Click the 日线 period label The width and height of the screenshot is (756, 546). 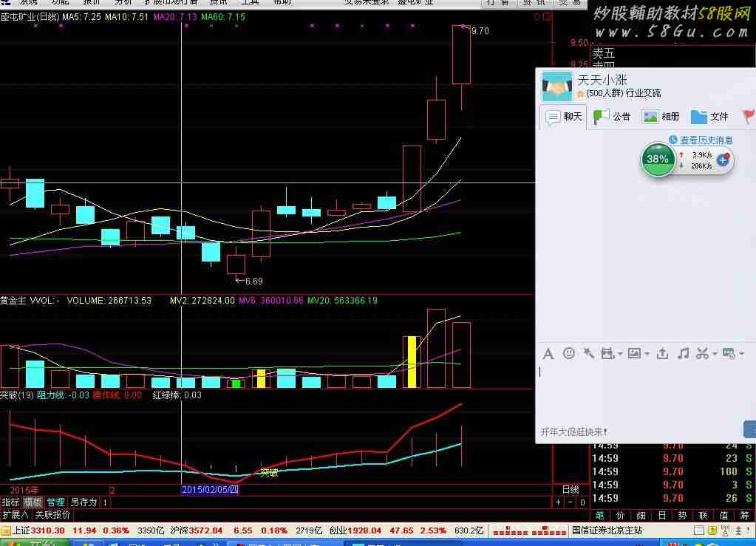tap(571, 490)
